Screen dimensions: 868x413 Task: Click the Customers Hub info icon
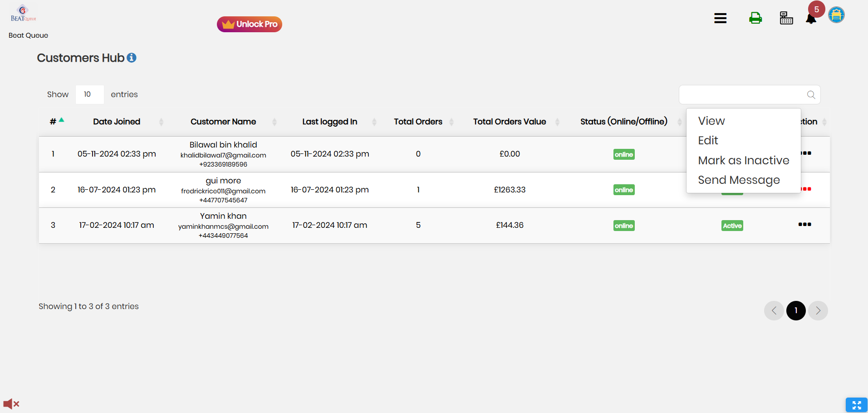coord(132,58)
